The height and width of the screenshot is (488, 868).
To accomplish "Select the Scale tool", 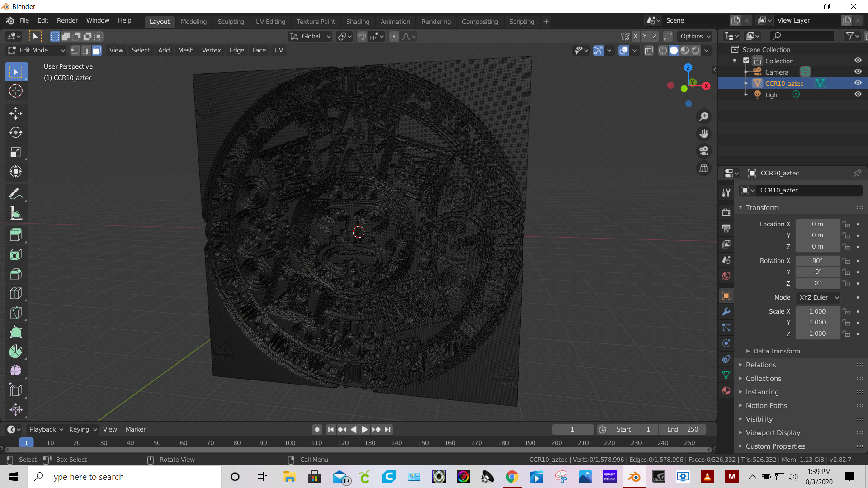I will pyautogui.click(x=16, y=152).
